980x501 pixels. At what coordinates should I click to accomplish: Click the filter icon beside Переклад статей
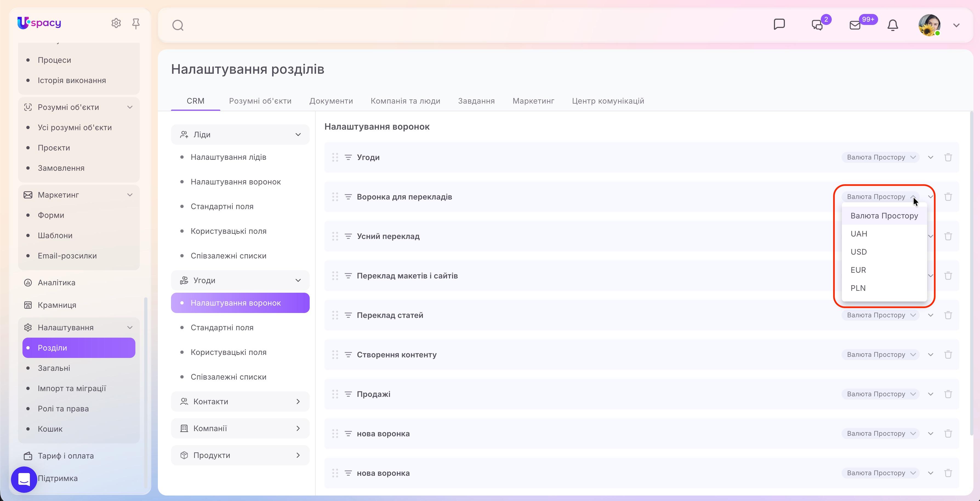click(x=348, y=315)
